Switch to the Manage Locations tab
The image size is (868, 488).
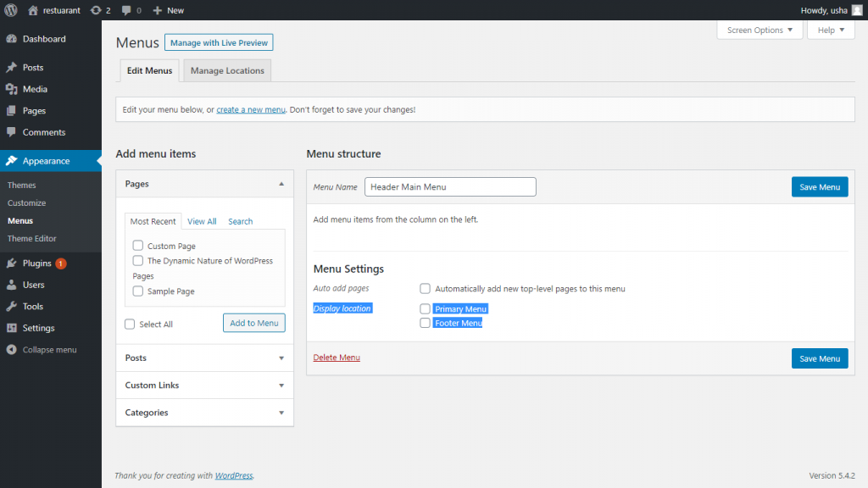click(227, 71)
